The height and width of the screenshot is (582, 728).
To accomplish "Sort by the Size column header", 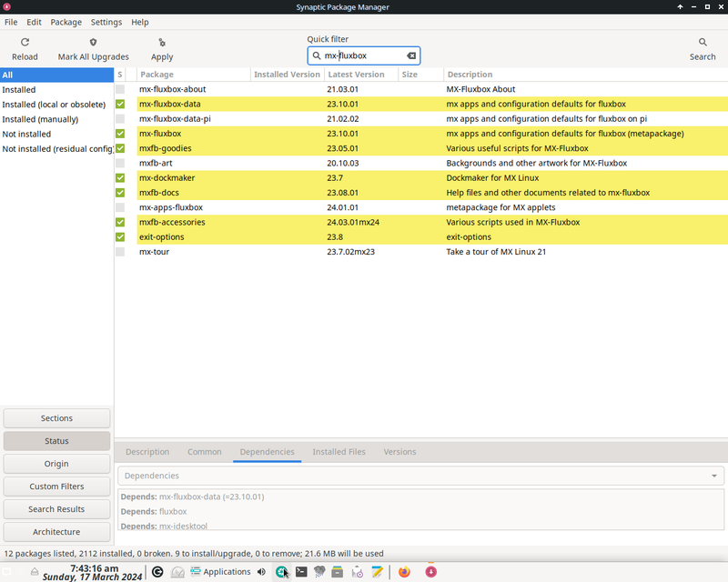I will click(x=420, y=75).
